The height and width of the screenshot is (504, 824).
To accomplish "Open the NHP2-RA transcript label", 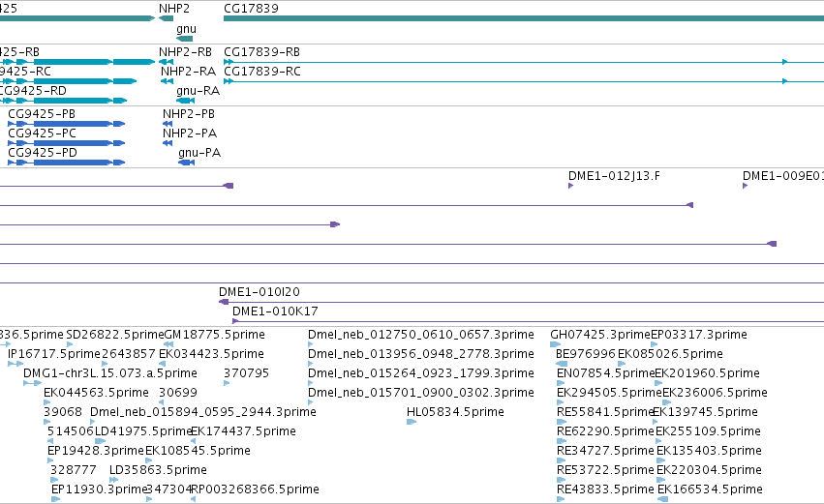I will click(188, 72).
